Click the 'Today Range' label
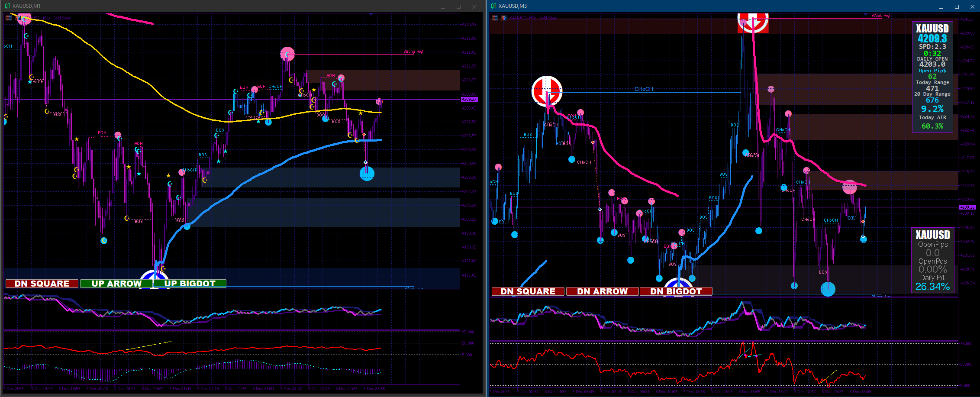980x397 pixels. [932, 82]
